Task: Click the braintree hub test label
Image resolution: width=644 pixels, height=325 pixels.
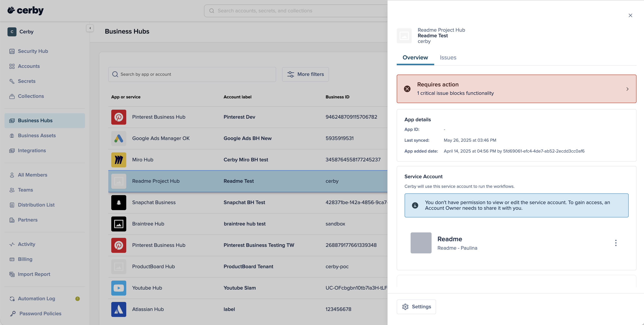Action: pos(244,224)
